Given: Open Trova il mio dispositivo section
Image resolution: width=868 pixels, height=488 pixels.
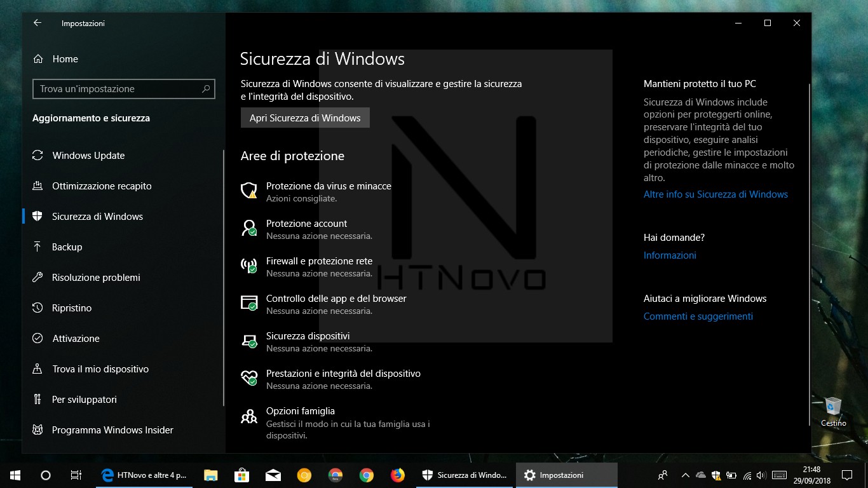Looking at the screenshot, I should click(x=90, y=369).
